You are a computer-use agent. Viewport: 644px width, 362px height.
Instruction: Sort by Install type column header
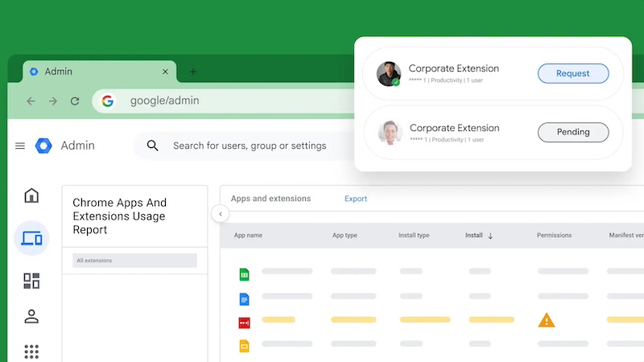coord(414,235)
